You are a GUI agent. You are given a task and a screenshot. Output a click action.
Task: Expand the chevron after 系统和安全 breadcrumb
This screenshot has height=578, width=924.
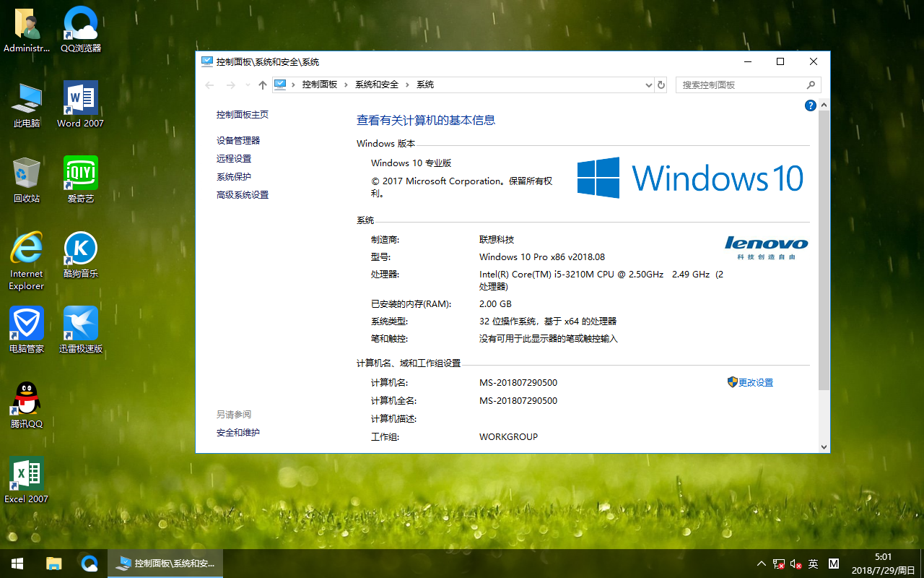pyautogui.click(x=408, y=85)
